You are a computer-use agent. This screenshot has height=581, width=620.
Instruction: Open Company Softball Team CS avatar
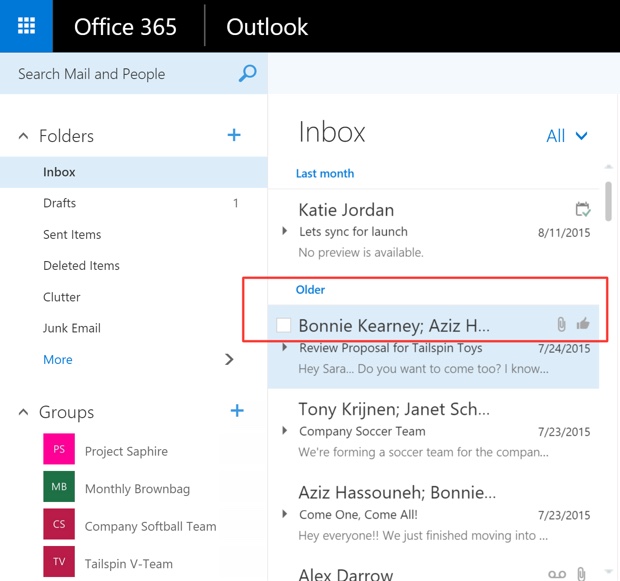click(x=59, y=524)
